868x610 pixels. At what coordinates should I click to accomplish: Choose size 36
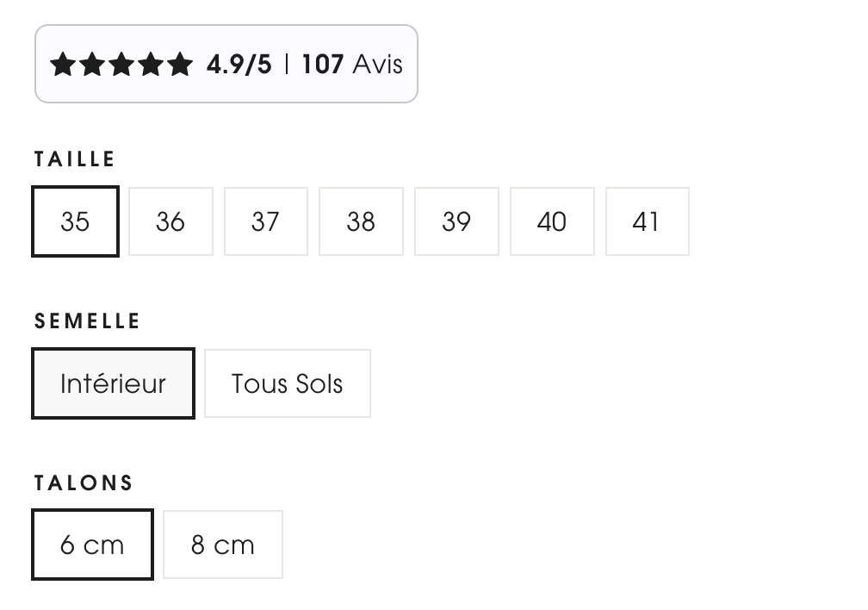click(x=170, y=222)
